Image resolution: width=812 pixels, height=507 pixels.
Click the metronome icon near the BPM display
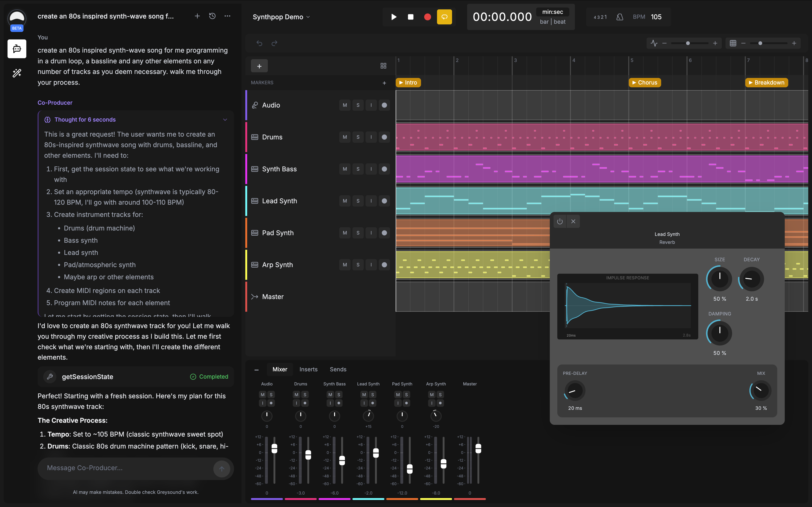click(x=619, y=17)
